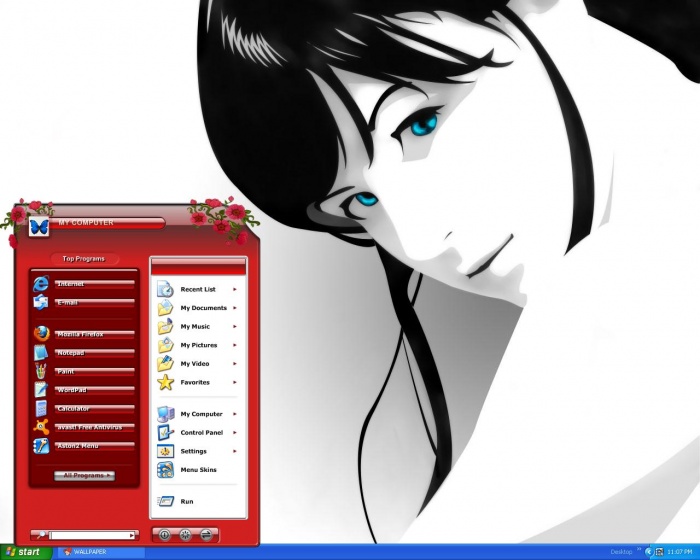700x560 pixels.
Task: Expand the My Video submenu arrow
Action: (x=234, y=364)
